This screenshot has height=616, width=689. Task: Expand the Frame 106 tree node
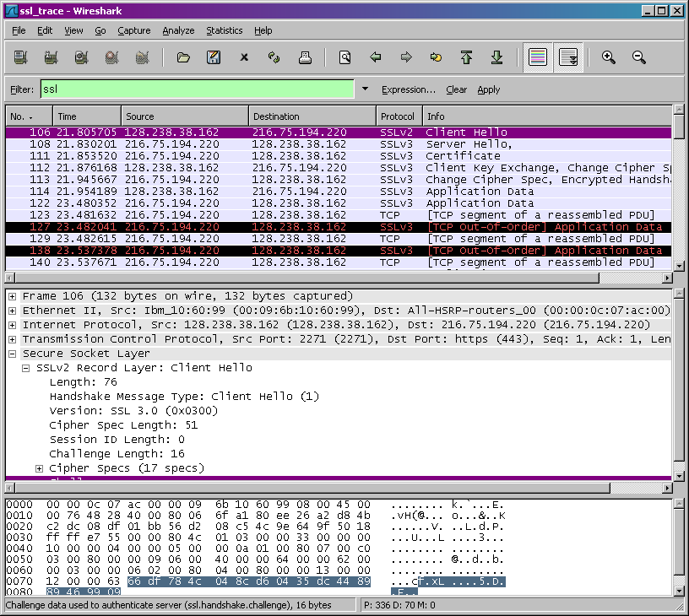point(13,297)
